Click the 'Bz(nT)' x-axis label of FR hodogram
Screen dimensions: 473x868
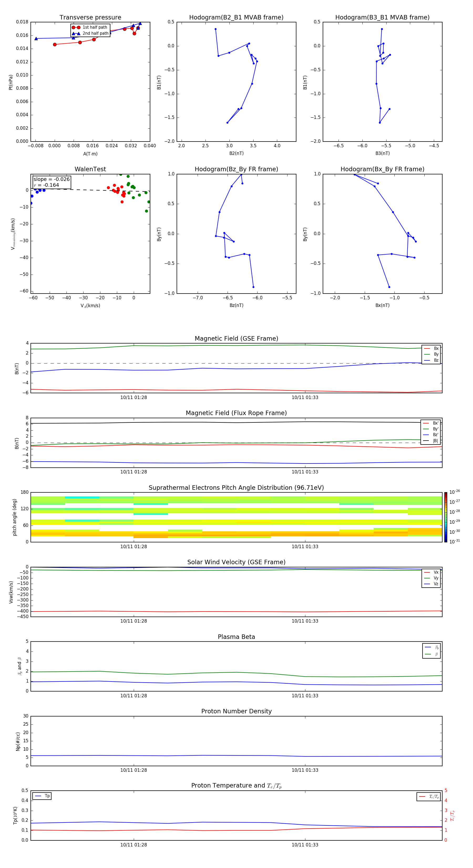coord(236,306)
